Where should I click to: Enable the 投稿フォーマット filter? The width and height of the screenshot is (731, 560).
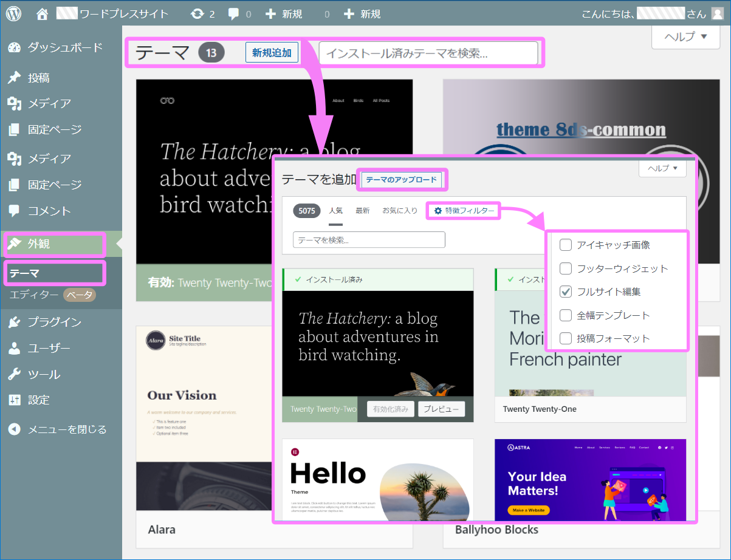[565, 338]
